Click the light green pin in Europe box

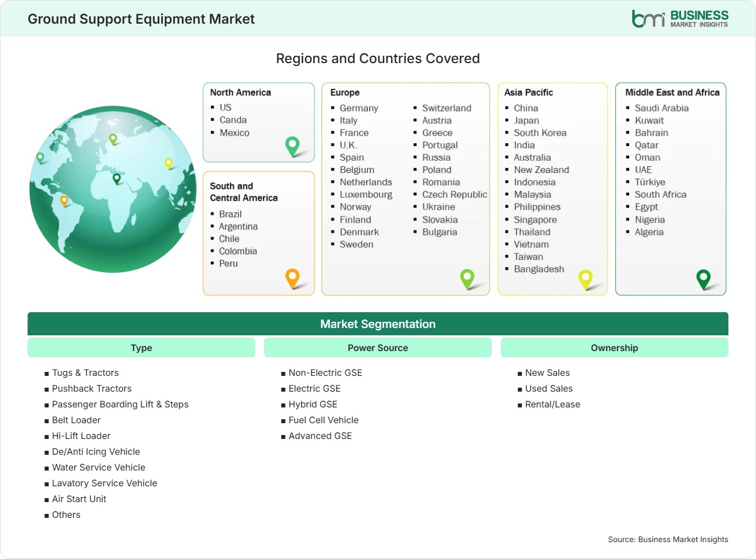(467, 278)
